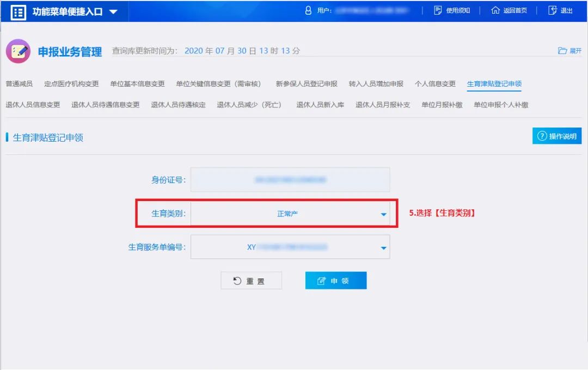This screenshot has height=370, width=588.
Task: Switch to 普通减员 tab
Action: click(x=19, y=84)
